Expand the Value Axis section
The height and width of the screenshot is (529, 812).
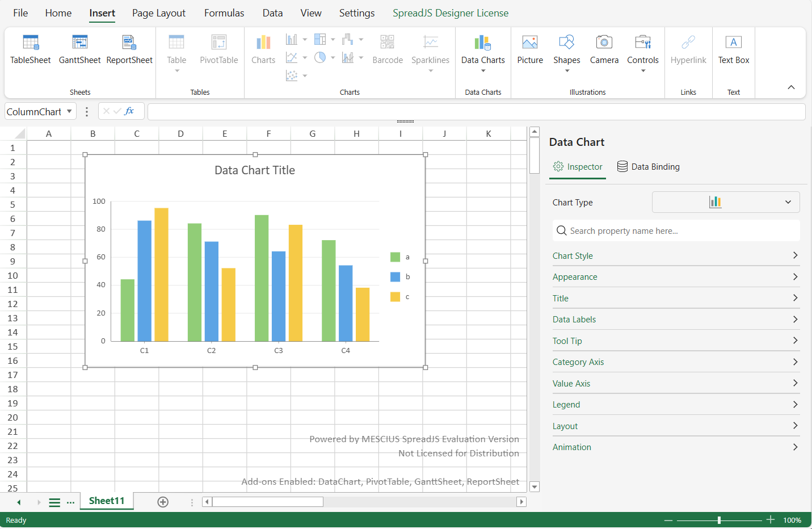pyautogui.click(x=676, y=383)
